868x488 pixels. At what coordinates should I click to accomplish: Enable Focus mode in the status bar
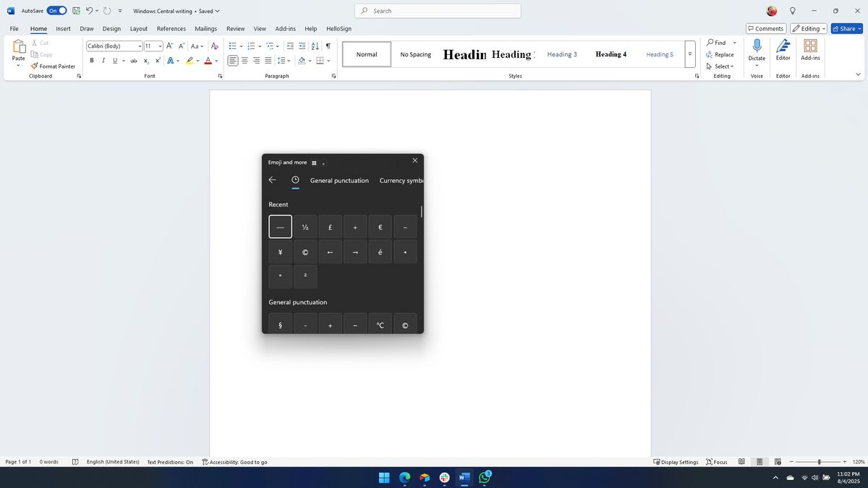pyautogui.click(x=717, y=461)
